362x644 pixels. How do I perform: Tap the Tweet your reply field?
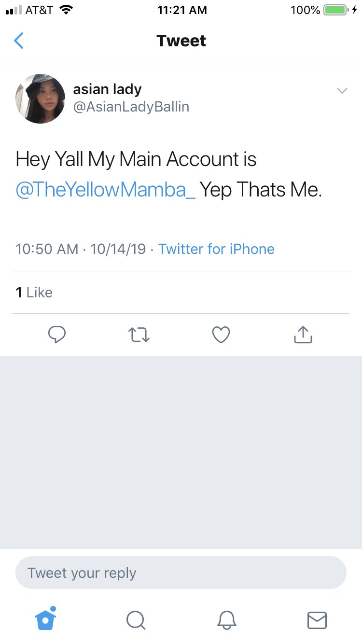181,573
